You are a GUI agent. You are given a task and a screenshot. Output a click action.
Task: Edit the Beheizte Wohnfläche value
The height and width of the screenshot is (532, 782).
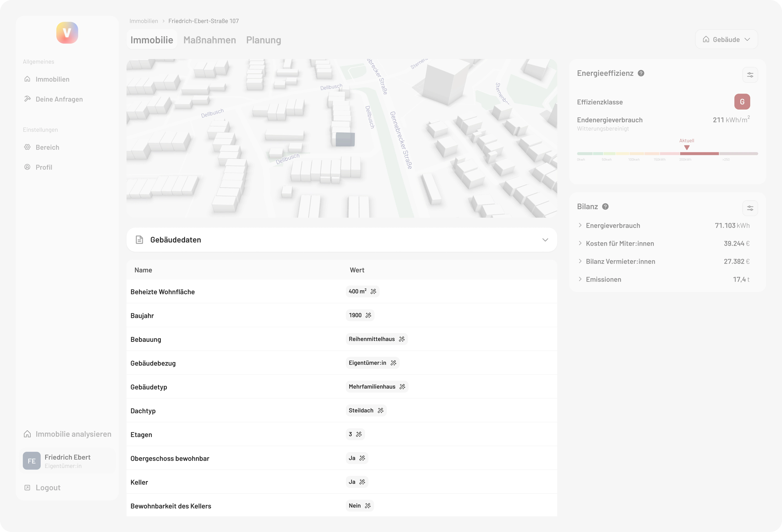coord(374,291)
